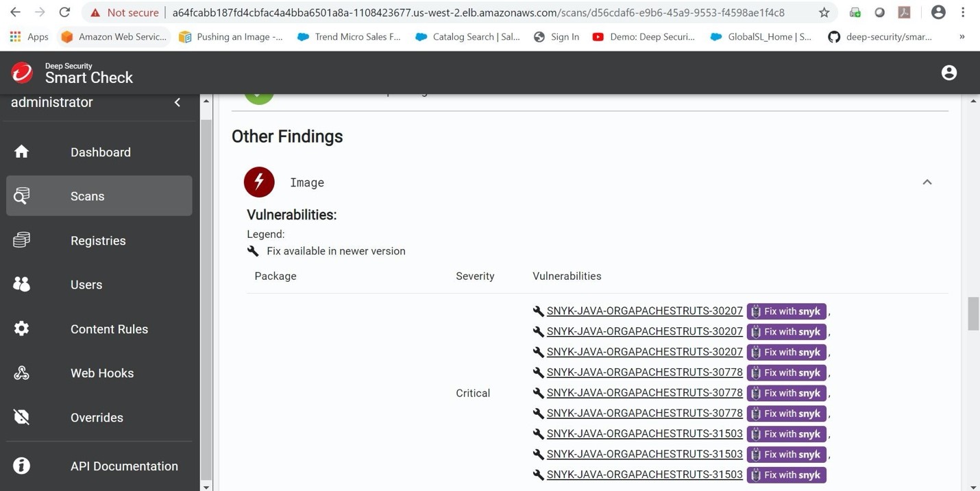This screenshot has height=491, width=980.
Task: Click the wrench icon beside the third ORGAPACHESTRUTS-30207
Action: click(x=538, y=352)
